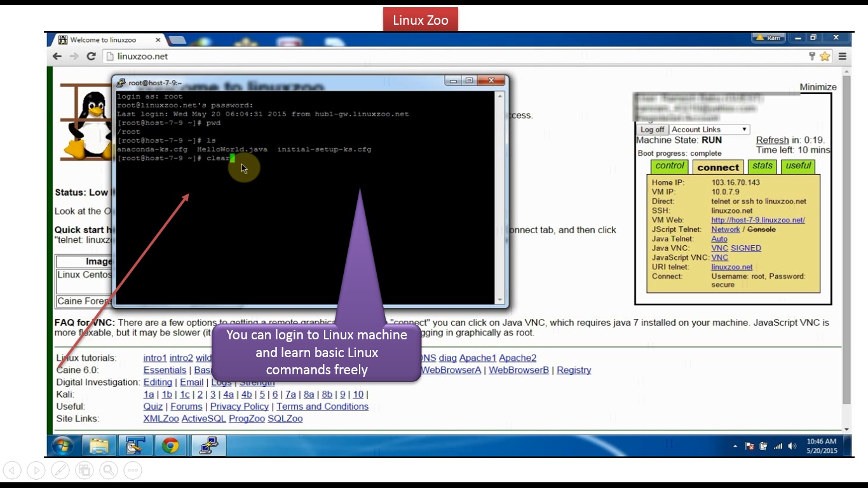Open the SQLZoo site link
The image size is (868, 488).
(285, 418)
